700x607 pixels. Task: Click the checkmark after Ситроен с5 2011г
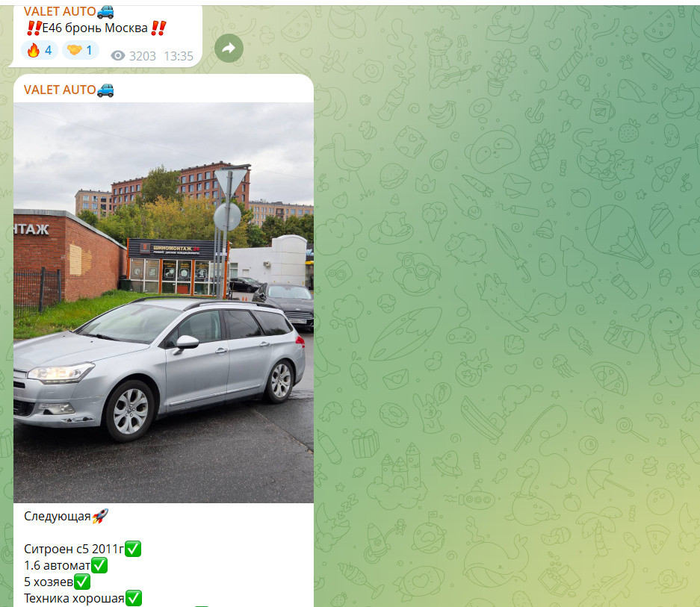132,548
